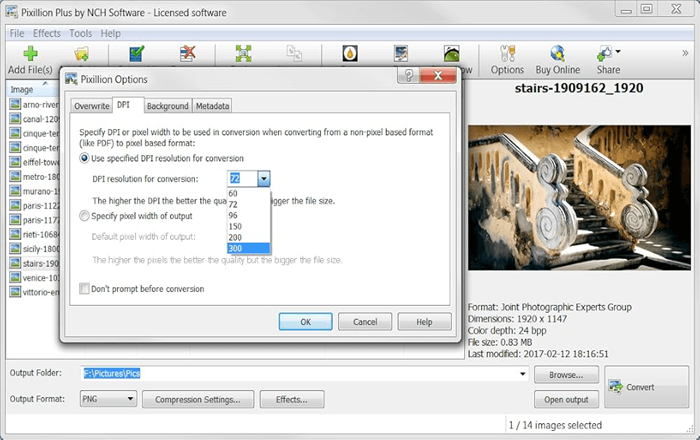The width and height of the screenshot is (700, 440).
Task: Click the greyed-out duplicate pages toolbar icon
Action: tap(294, 54)
